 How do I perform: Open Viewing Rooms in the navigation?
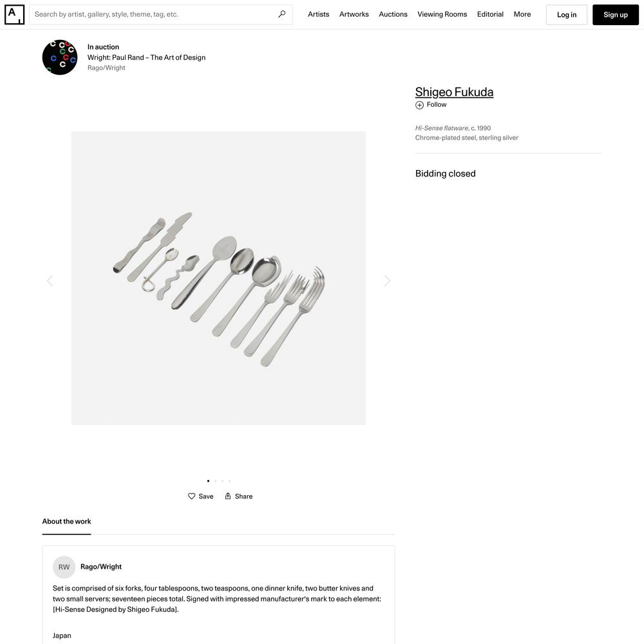[442, 14]
